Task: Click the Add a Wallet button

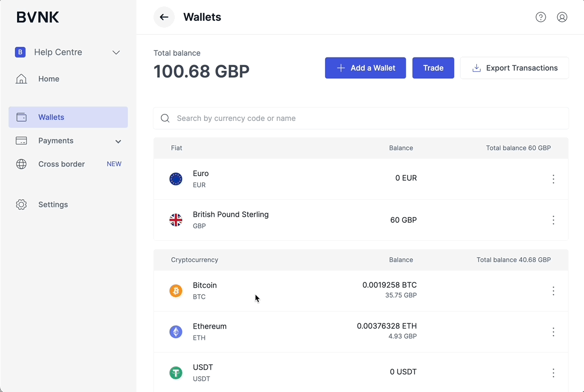Action: pyautogui.click(x=365, y=68)
